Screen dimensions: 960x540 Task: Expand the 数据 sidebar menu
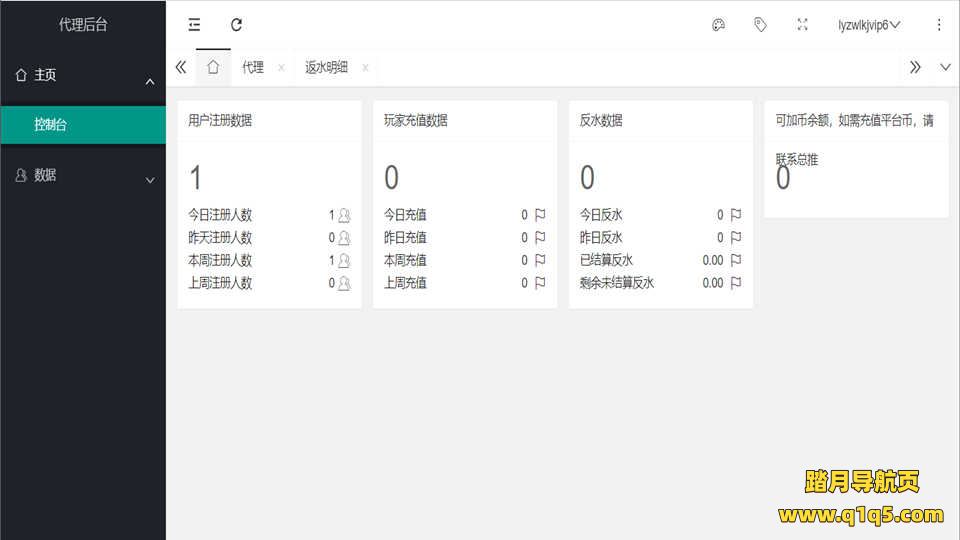(x=83, y=175)
